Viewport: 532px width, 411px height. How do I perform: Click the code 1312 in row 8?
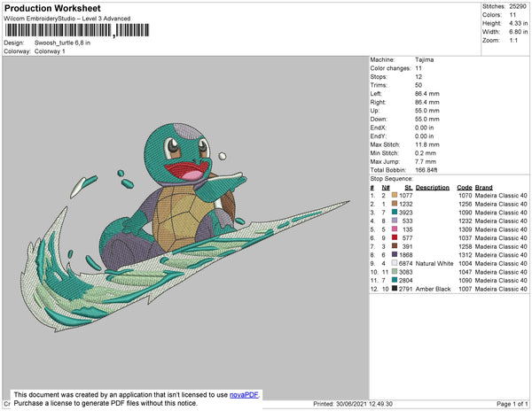465,255
